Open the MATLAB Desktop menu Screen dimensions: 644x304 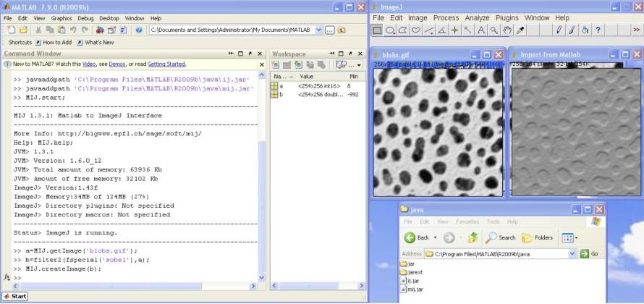(109, 18)
